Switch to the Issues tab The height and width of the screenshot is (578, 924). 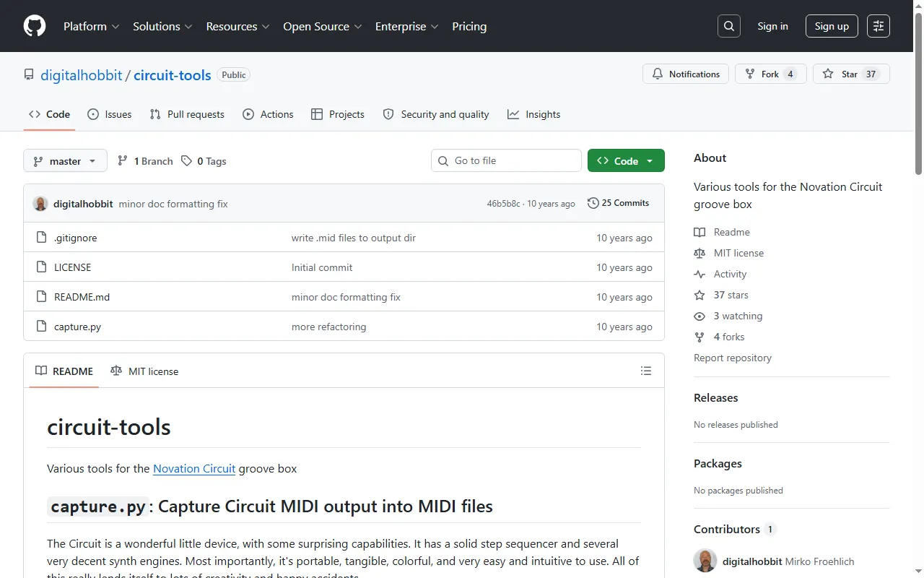110,114
